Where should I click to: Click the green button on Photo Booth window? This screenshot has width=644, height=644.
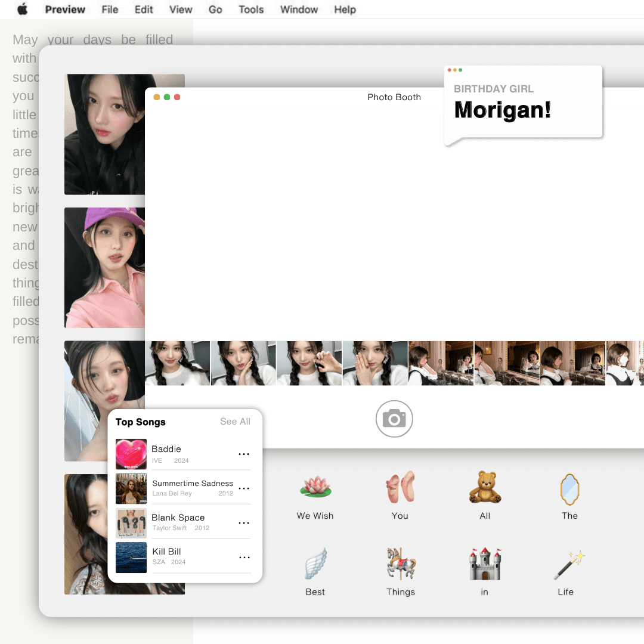[x=167, y=97]
